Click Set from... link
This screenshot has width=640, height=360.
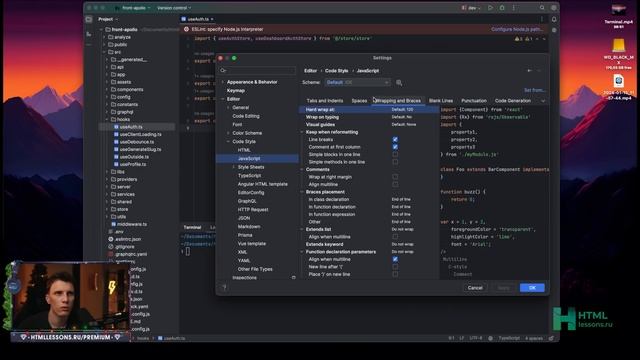coord(534,90)
